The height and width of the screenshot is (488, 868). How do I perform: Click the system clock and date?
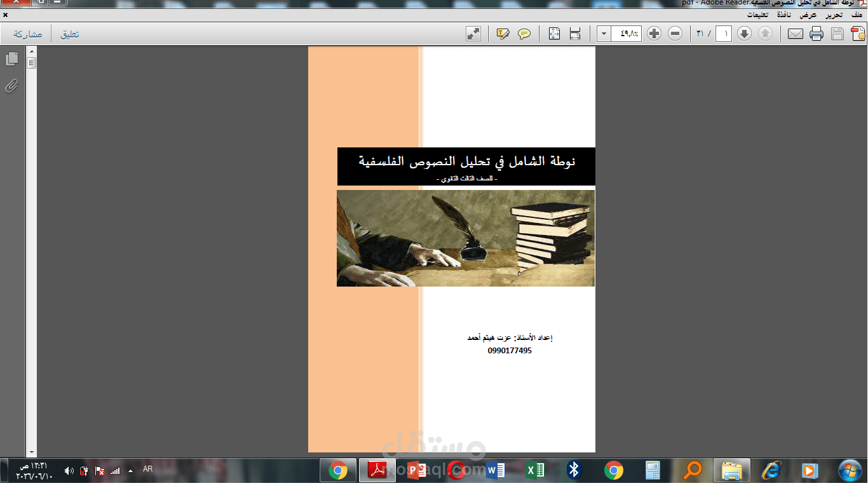coord(34,471)
